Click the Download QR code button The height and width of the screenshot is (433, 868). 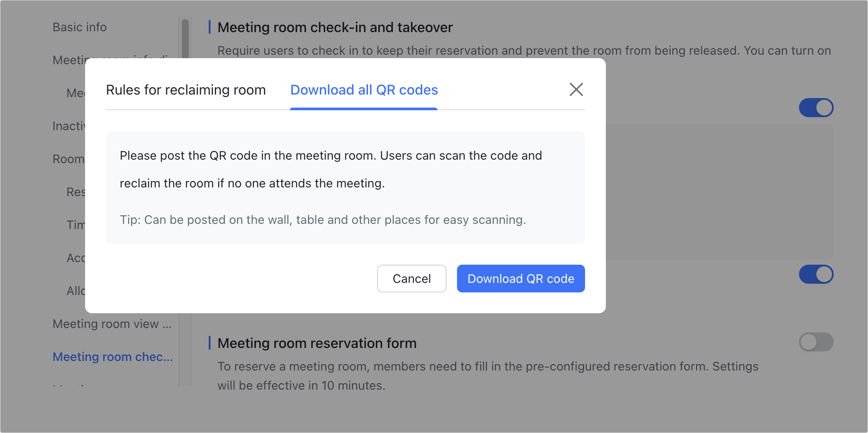coord(520,279)
